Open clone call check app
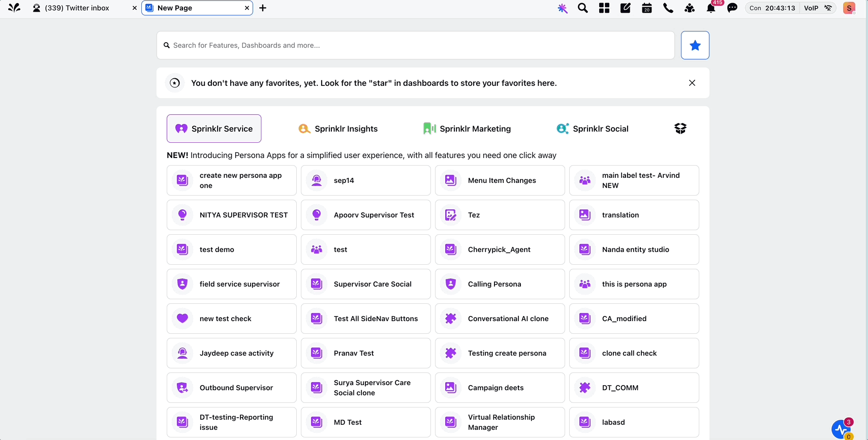Image resolution: width=868 pixels, height=440 pixels. (x=634, y=353)
